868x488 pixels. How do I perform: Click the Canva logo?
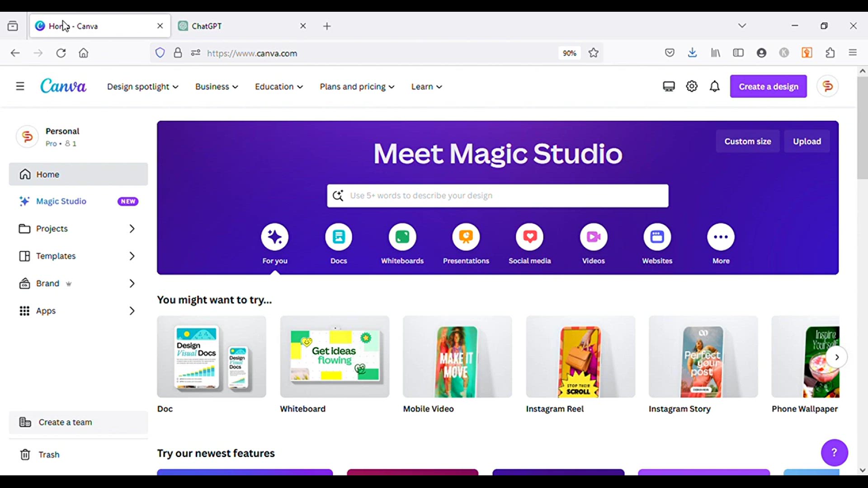pyautogui.click(x=63, y=86)
